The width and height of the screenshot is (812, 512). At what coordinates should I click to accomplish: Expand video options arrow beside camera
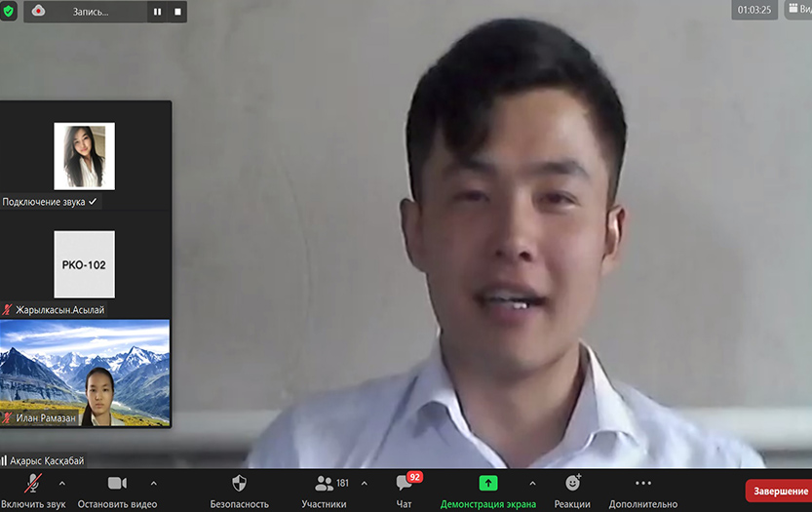[x=153, y=483]
